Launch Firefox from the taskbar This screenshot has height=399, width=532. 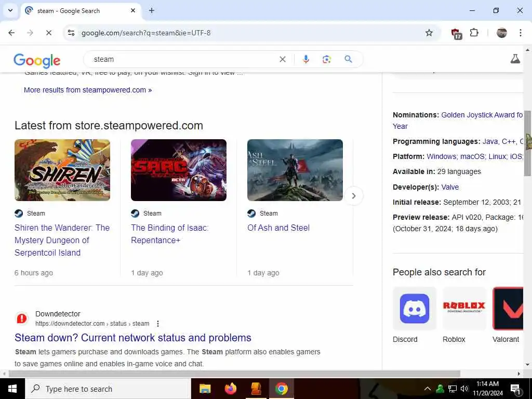click(x=231, y=389)
